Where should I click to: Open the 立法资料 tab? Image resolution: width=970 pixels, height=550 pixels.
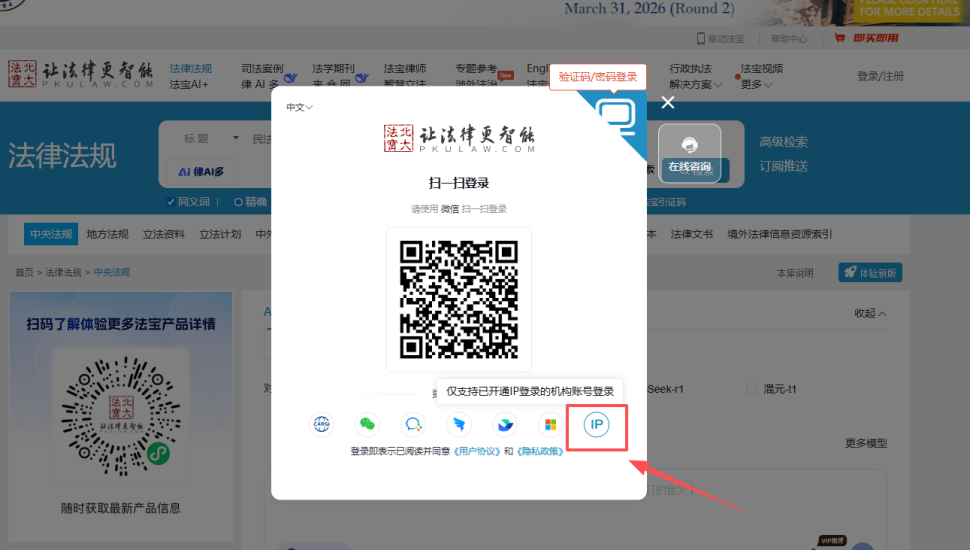point(164,234)
